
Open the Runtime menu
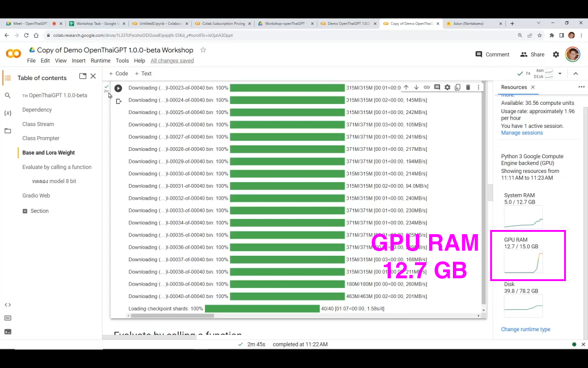101,61
